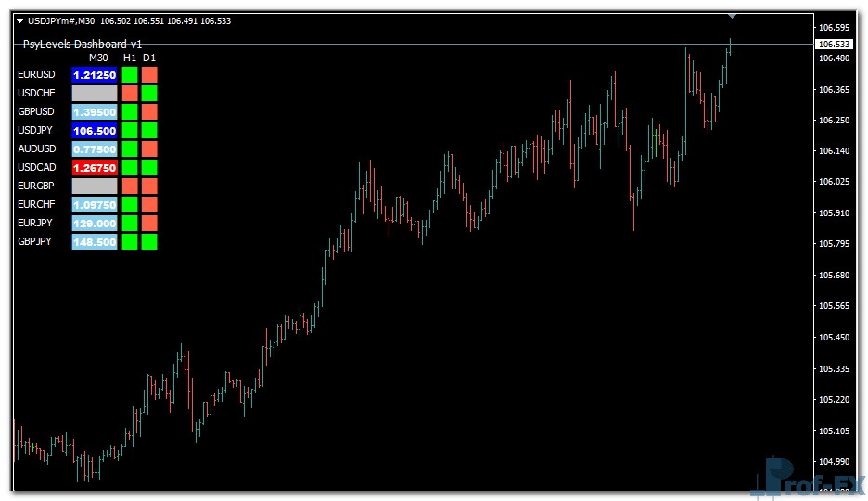Select the GBPUSD 1.39500 level cell
Image resolution: width=868 pixels, height=501 pixels.
(x=95, y=112)
